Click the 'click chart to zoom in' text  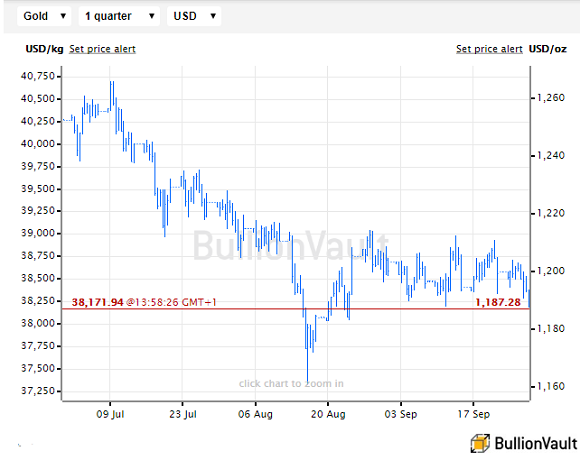tap(291, 383)
